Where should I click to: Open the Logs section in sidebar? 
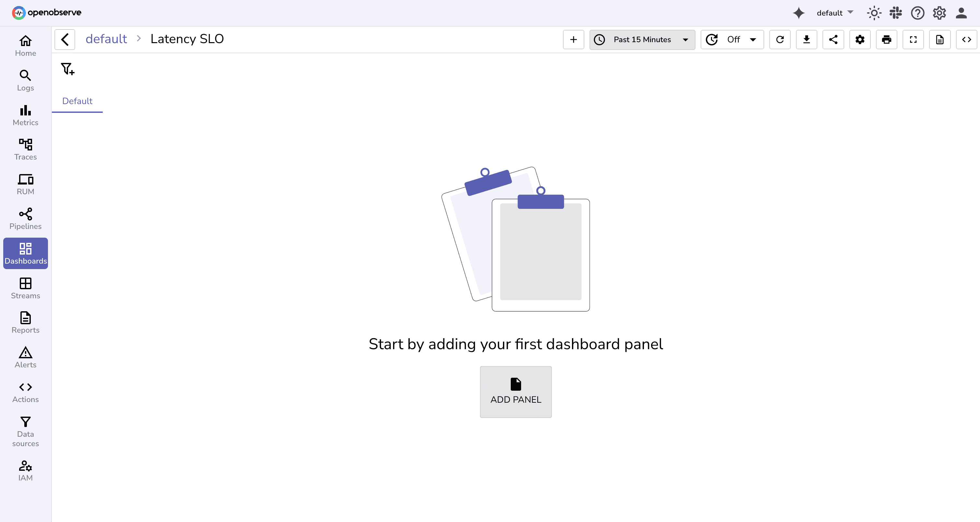25,80
